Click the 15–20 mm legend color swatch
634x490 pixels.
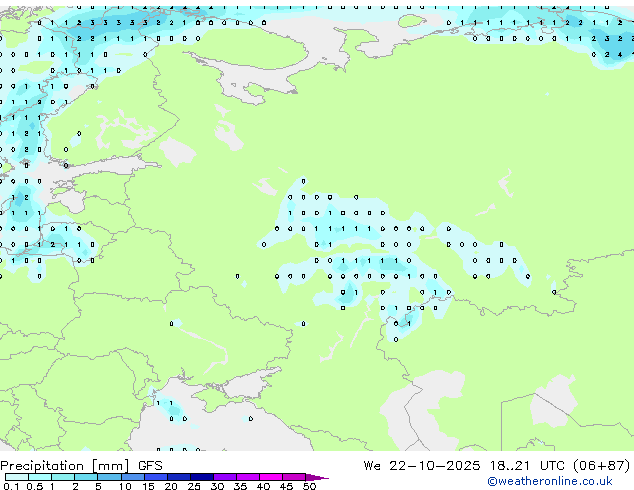point(155,477)
